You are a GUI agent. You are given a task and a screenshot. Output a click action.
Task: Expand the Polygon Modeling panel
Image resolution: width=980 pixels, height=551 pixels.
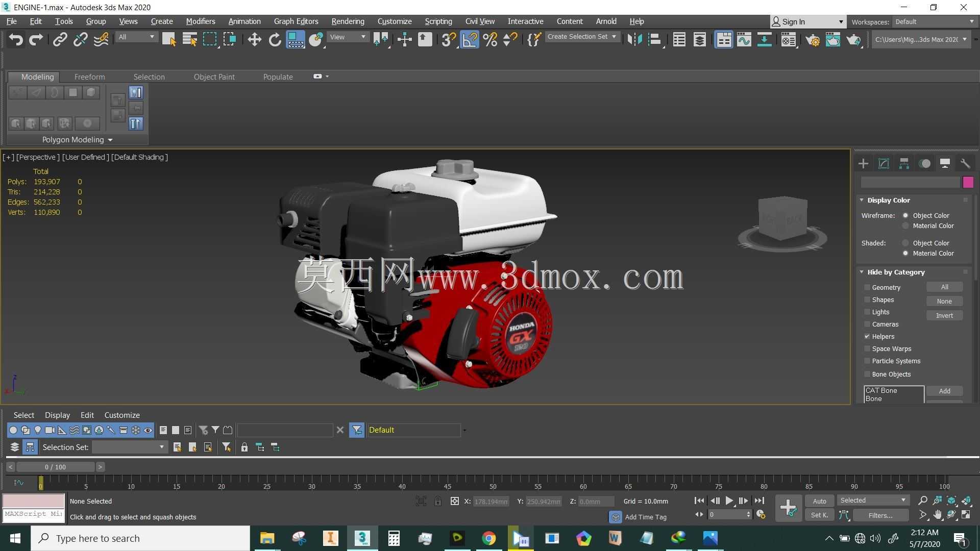coord(77,139)
